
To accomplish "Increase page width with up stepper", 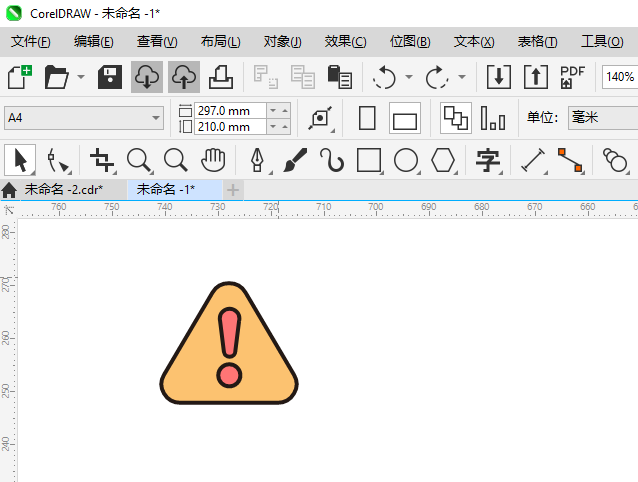I will pyautogui.click(x=285, y=111).
